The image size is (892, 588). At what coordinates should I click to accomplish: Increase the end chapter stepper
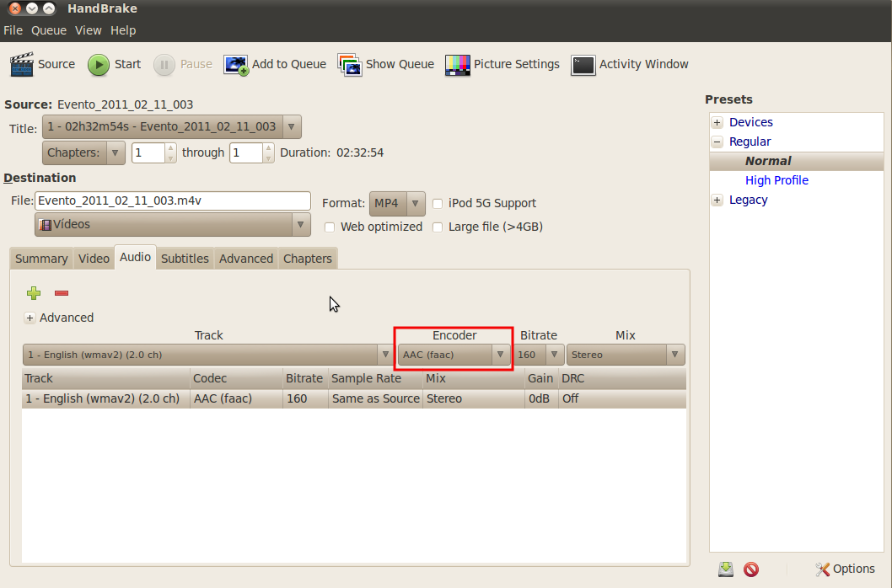tap(268, 148)
